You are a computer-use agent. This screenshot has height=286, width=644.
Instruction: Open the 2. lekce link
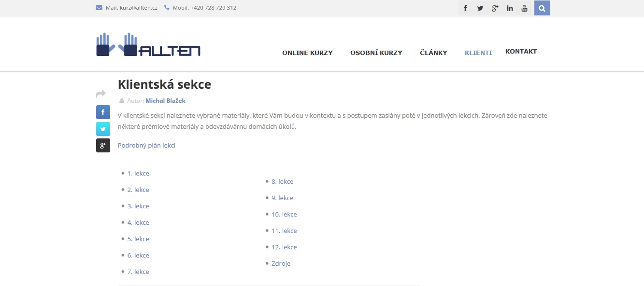coord(138,190)
